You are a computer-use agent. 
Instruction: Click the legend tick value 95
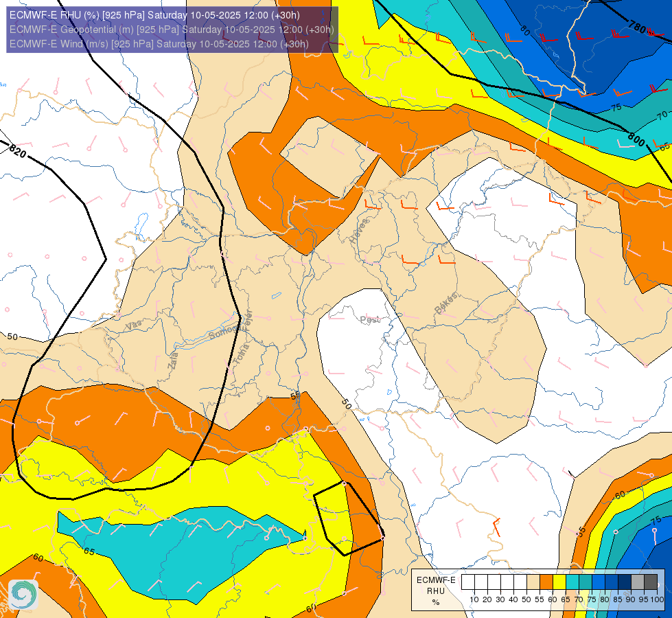coord(644,600)
